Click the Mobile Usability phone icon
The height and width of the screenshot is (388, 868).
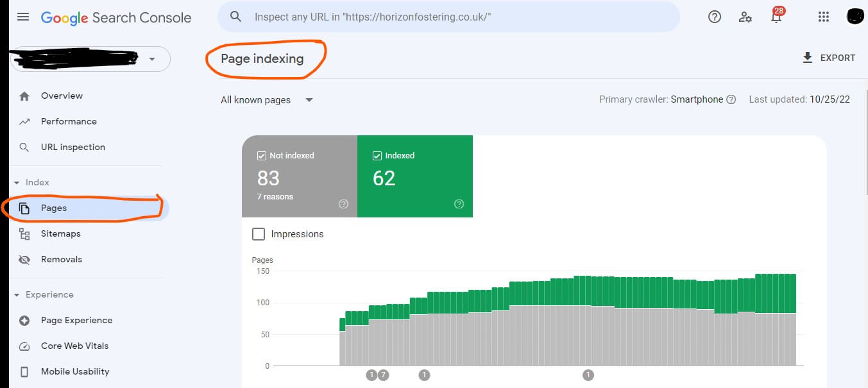[x=24, y=372]
